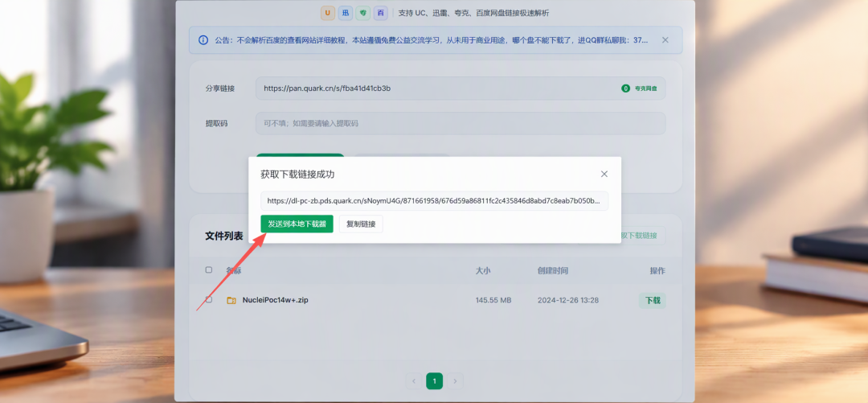Dismiss the 公告 announcement banner
This screenshot has height=403, width=868.
coord(665,40)
